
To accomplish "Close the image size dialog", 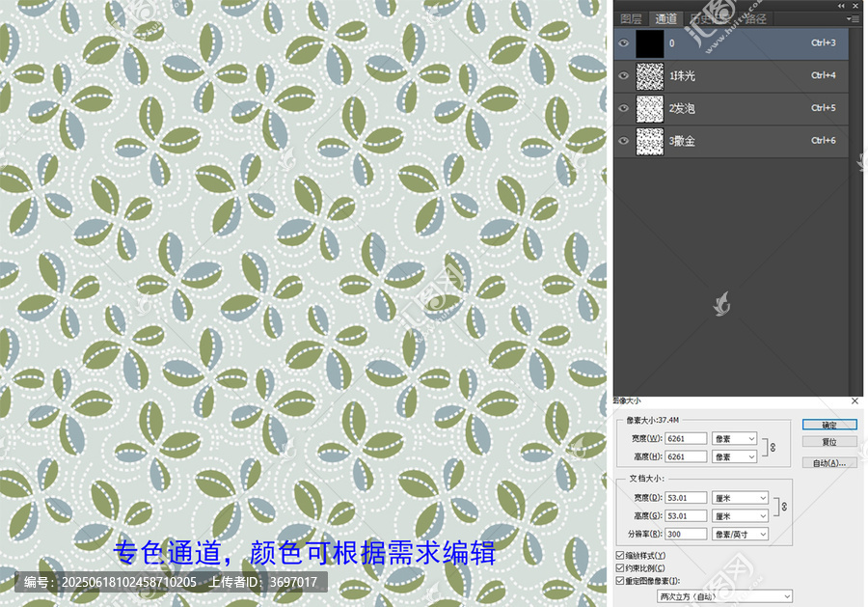I will tap(854, 401).
